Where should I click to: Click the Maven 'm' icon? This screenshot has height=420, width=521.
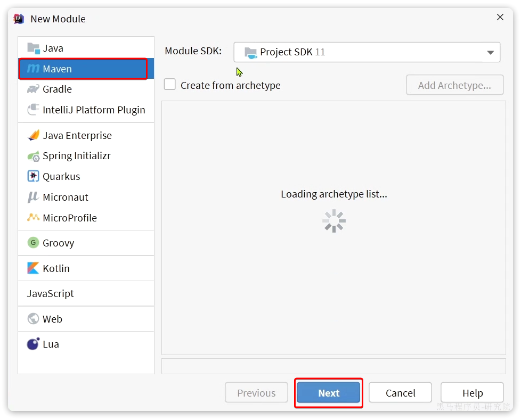click(x=33, y=68)
